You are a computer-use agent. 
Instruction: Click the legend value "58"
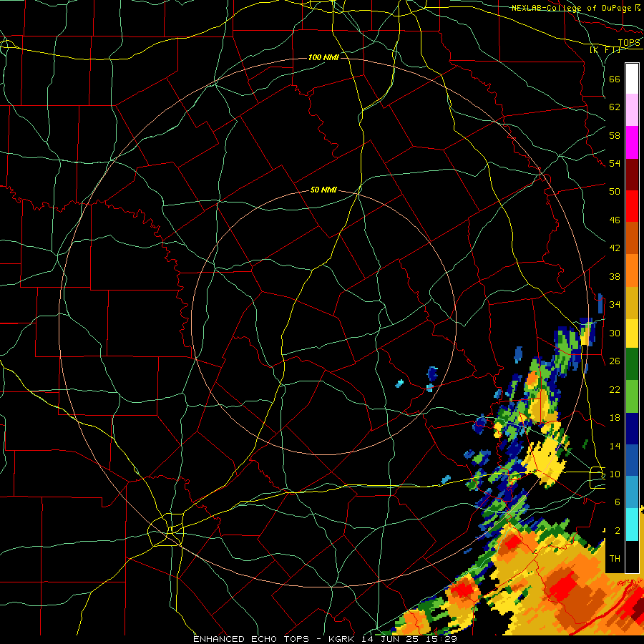[x=615, y=135]
